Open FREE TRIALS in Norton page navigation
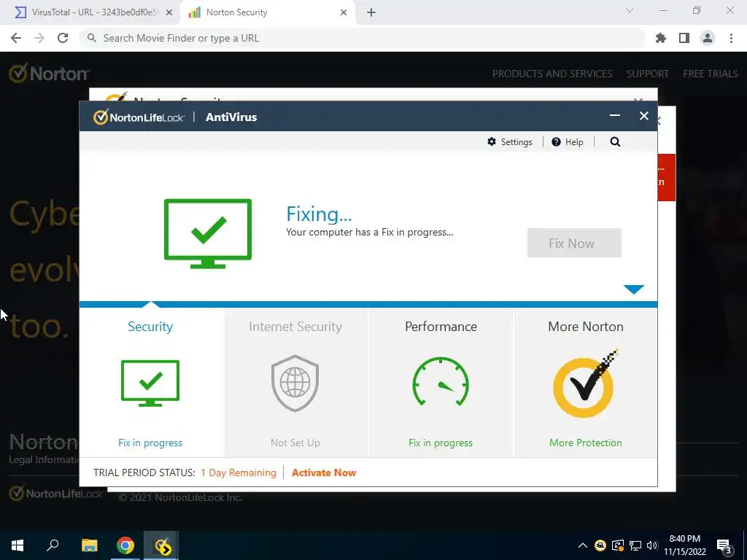 [x=711, y=74]
